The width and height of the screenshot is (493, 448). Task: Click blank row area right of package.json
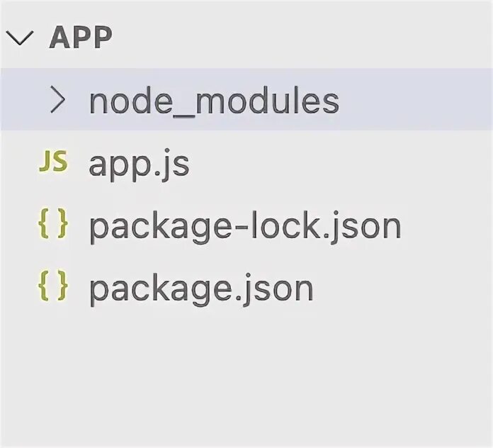[x=404, y=289]
